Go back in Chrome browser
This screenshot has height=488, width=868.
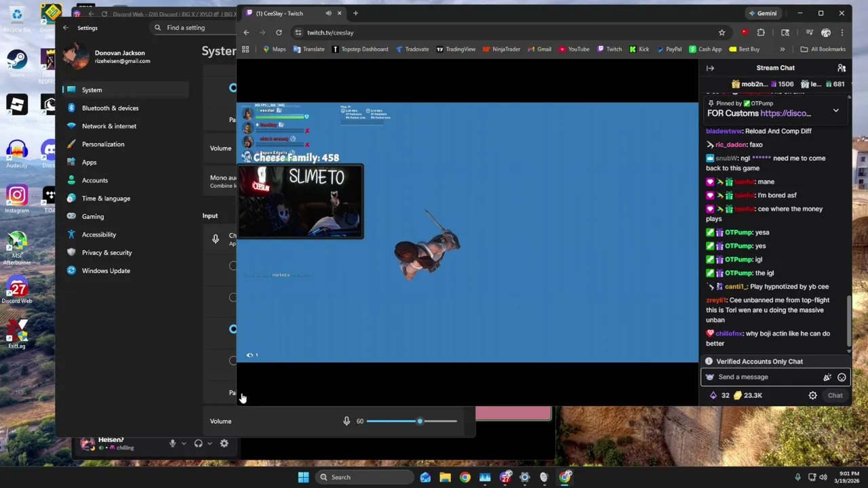tap(246, 33)
